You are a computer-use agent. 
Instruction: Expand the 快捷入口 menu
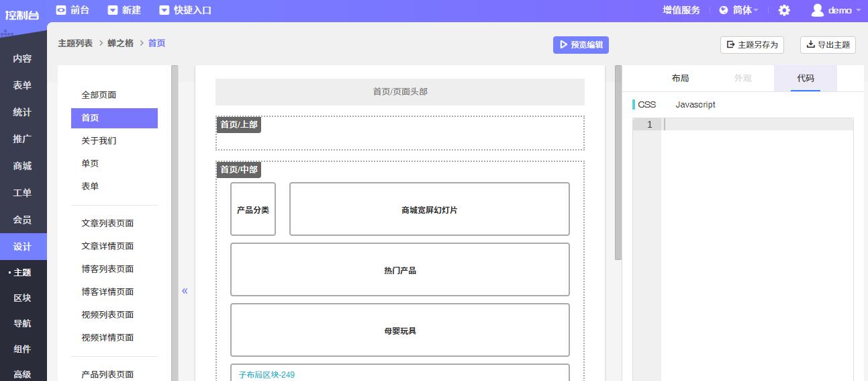[186, 10]
